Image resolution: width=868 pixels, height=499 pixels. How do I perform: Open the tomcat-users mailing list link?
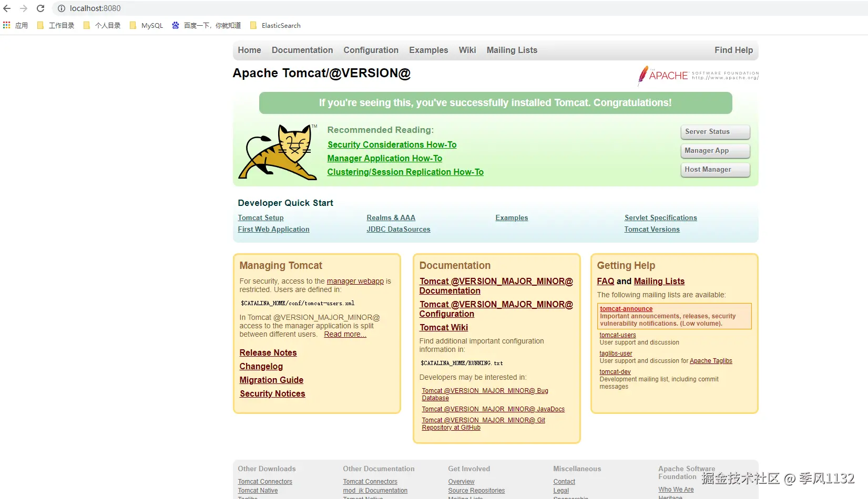pyautogui.click(x=618, y=335)
